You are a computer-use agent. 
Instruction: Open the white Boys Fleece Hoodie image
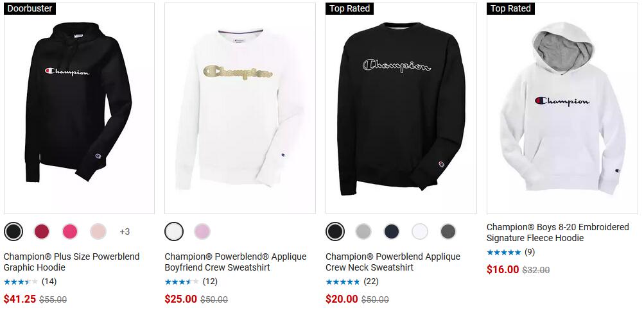pos(562,108)
